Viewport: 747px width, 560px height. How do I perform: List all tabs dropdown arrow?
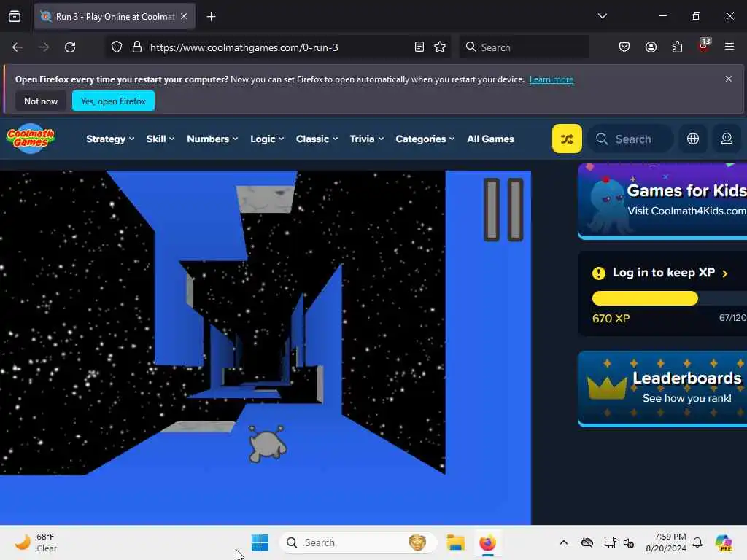point(602,16)
